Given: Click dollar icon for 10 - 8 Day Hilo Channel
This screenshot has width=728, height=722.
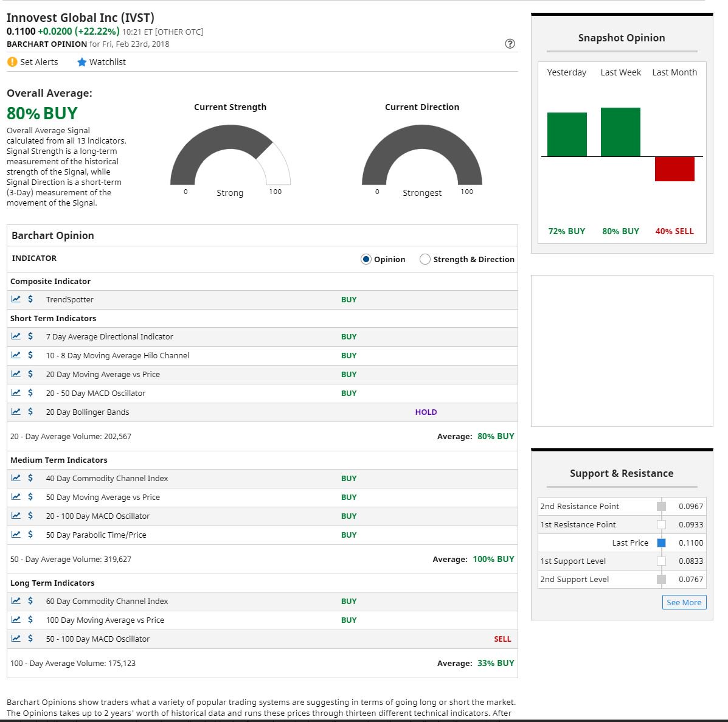Looking at the screenshot, I should (30, 355).
